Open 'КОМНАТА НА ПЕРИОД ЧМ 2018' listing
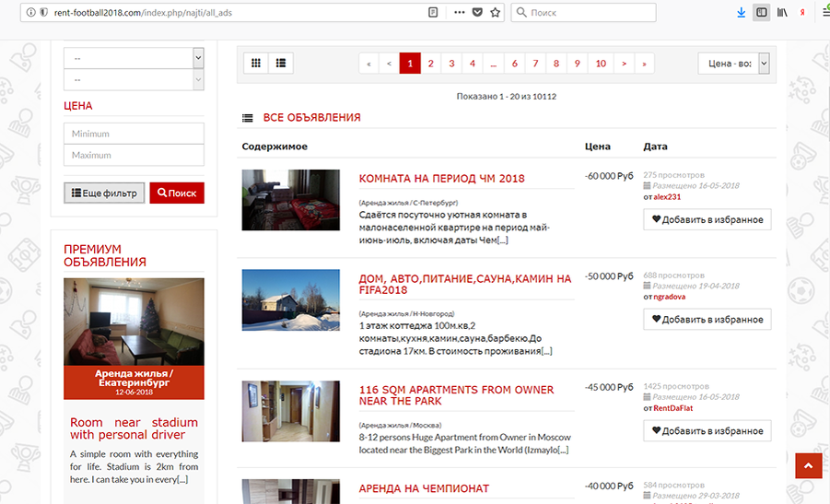The width and height of the screenshot is (830, 504). pyautogui.click(x=441, y=179)
